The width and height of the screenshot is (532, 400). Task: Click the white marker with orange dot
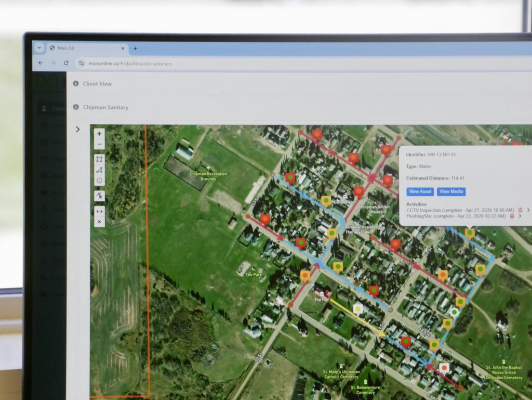(x=444, y=368)
